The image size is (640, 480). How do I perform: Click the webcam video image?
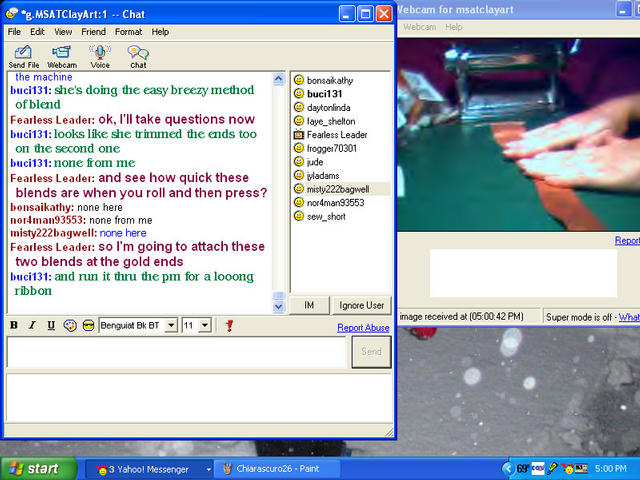tap(519, 135)
